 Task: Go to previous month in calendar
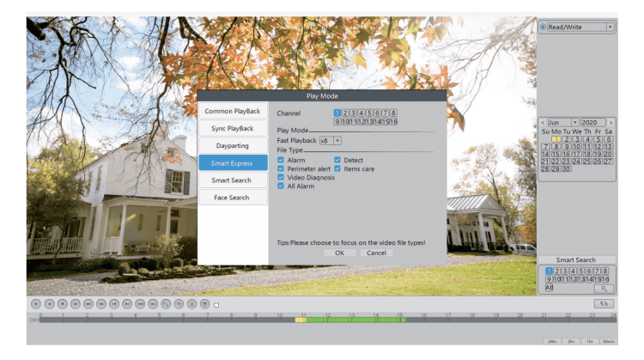pos(542,123)
